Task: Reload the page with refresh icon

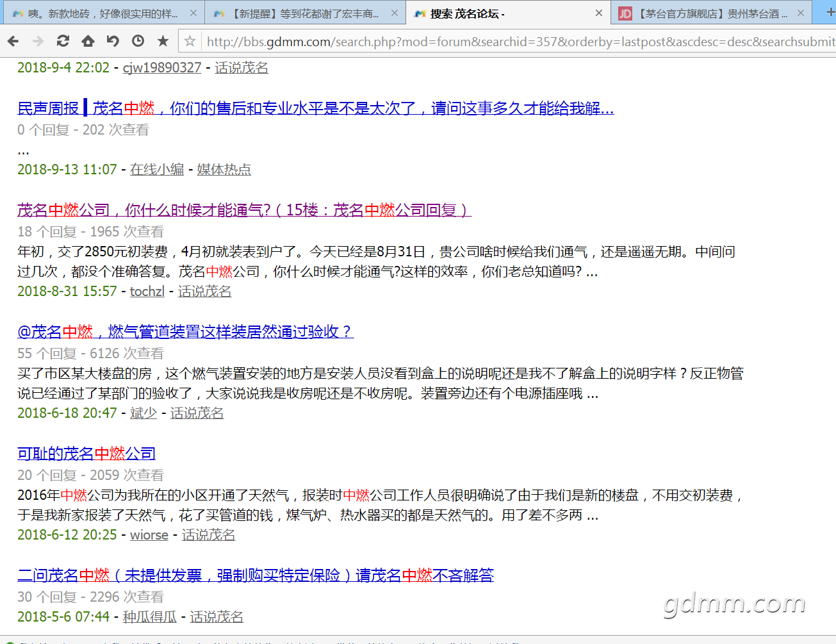Action: click(x=63, y=41)
